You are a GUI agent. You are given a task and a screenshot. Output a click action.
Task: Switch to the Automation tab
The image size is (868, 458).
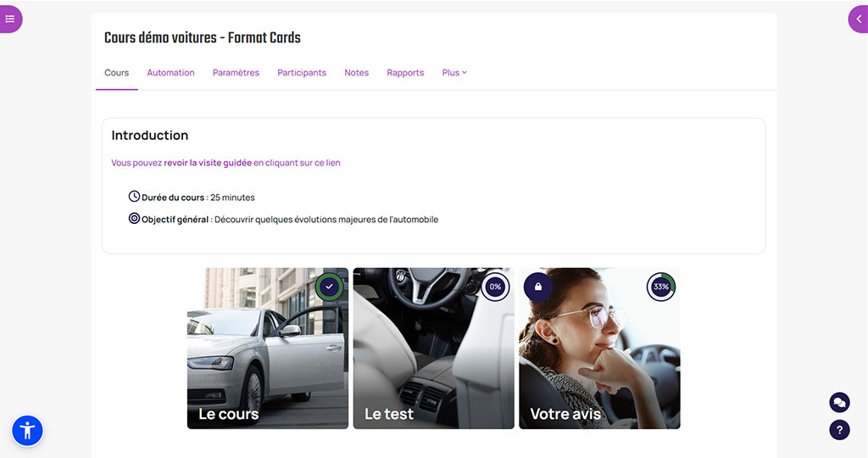[170, 73]
